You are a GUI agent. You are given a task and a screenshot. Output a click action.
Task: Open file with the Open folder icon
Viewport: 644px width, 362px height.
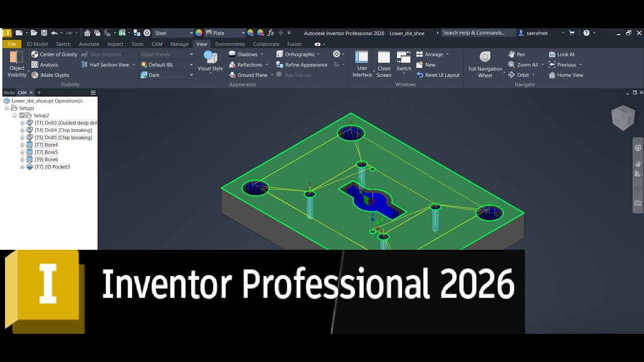34,33
